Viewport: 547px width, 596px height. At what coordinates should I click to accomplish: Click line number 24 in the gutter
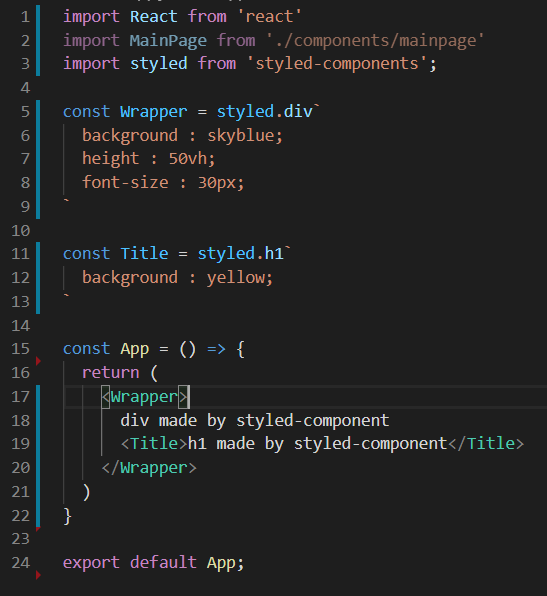pos(21,563)
